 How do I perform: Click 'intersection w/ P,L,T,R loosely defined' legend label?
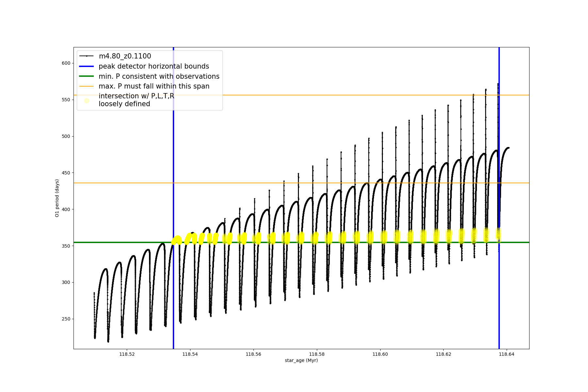pyautogui.click(x=136, y=100)
